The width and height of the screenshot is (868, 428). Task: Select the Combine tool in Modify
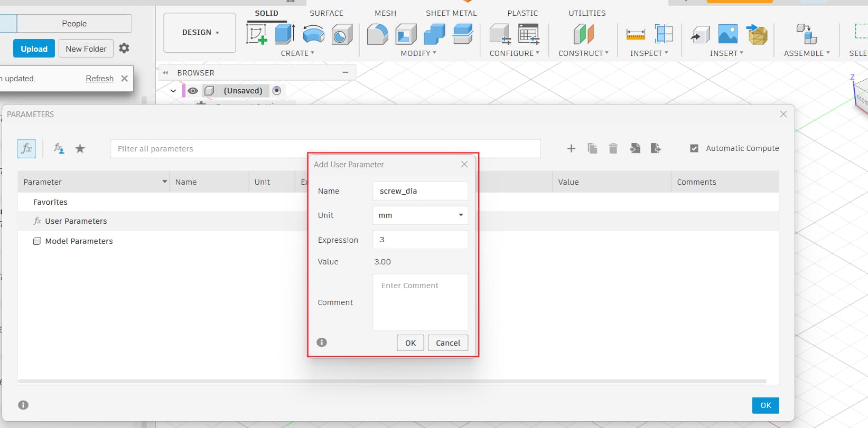tap(434, 35)
